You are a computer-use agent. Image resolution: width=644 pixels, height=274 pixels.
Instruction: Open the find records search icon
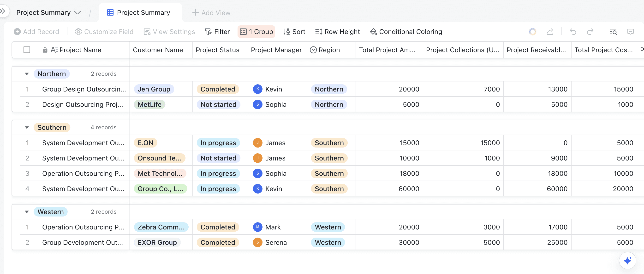613,32
